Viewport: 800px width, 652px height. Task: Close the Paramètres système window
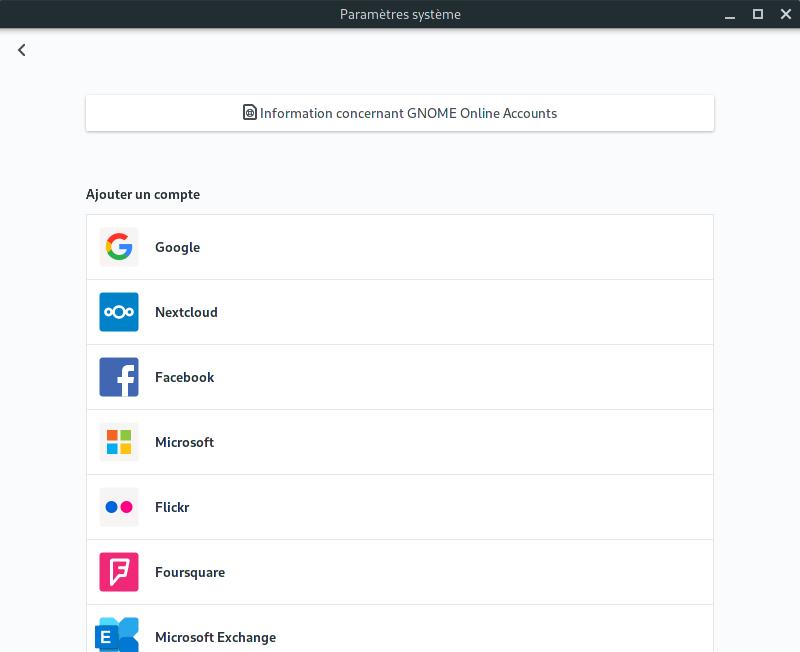[786, 14]
